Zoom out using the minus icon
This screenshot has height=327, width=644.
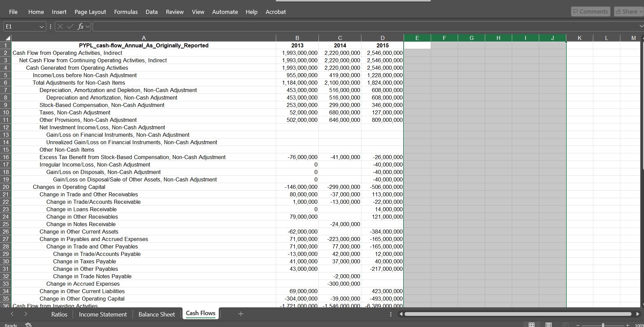pyautogui.click(x=578, y=325)
